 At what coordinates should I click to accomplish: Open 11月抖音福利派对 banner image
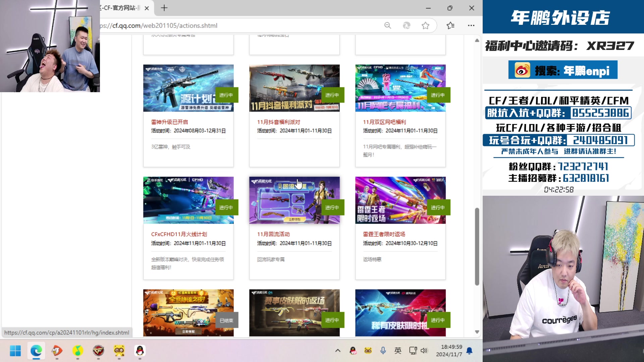pos(294,88)
